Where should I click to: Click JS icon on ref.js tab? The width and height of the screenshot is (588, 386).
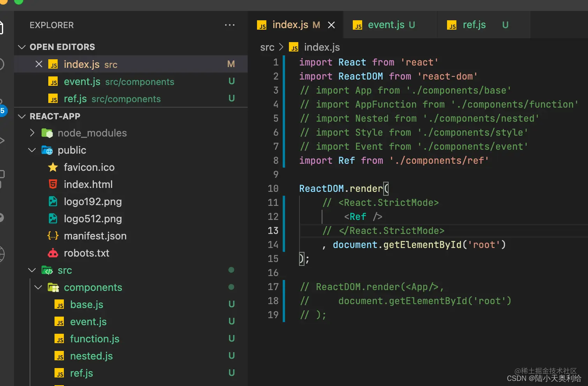pyautogui.click(x=452, y=25)
